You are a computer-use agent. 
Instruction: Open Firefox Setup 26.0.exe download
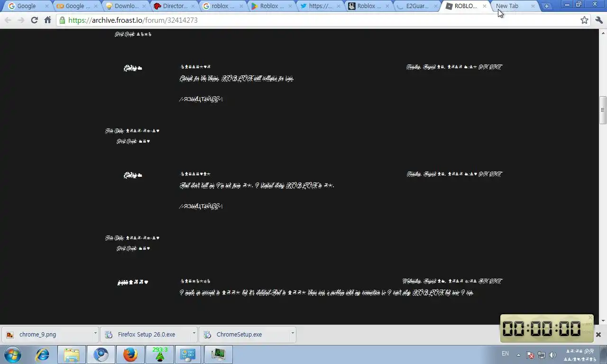pos(145,334)
